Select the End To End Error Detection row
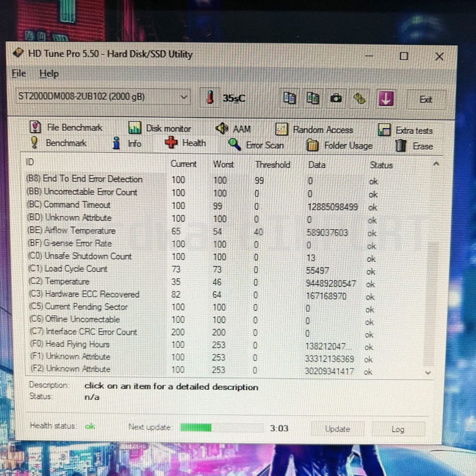The height and width of the screenshot is (476, 476). click(x=202, y=180)
